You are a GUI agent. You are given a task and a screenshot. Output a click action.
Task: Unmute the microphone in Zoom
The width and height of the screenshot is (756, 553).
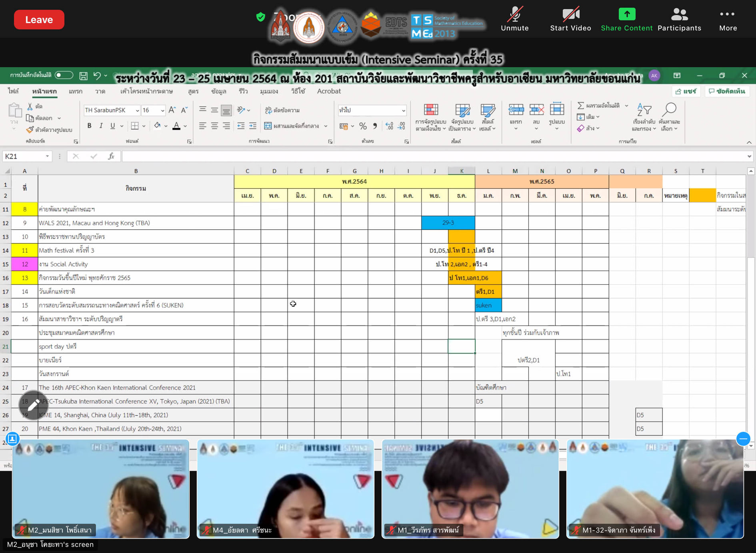(514, 19)
